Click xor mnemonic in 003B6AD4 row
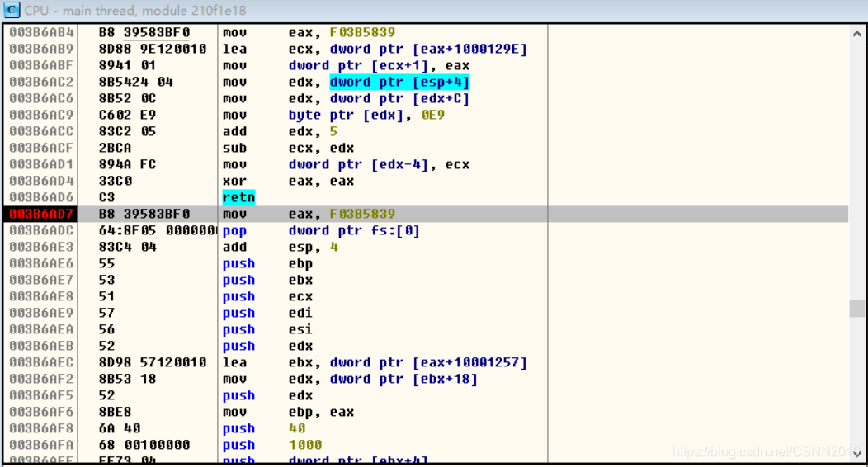 (234, 182)
